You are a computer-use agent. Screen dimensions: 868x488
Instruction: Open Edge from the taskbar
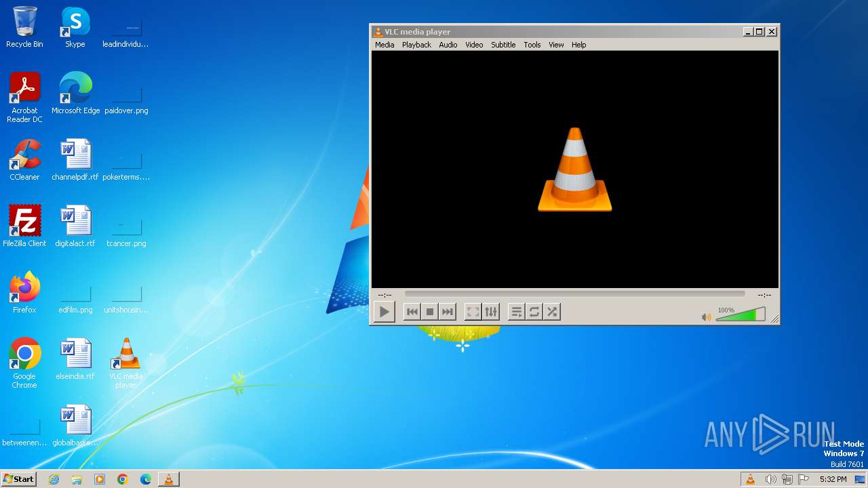click(146, 479)
